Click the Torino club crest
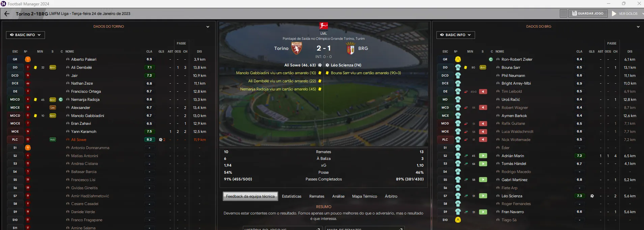The width and height of the screenshot is (644, 230). pos(297,49)
